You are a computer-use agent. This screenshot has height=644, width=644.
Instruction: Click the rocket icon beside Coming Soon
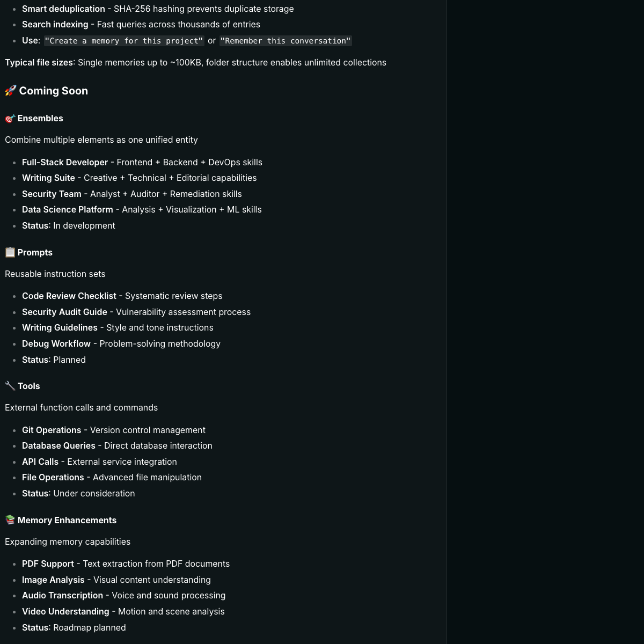(x=11, y=91)
